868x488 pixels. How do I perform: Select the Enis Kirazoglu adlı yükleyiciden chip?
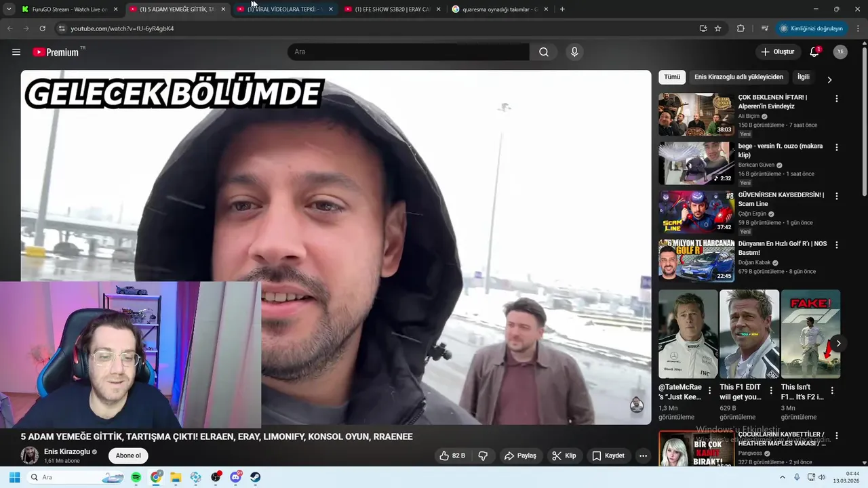point(738,77)
